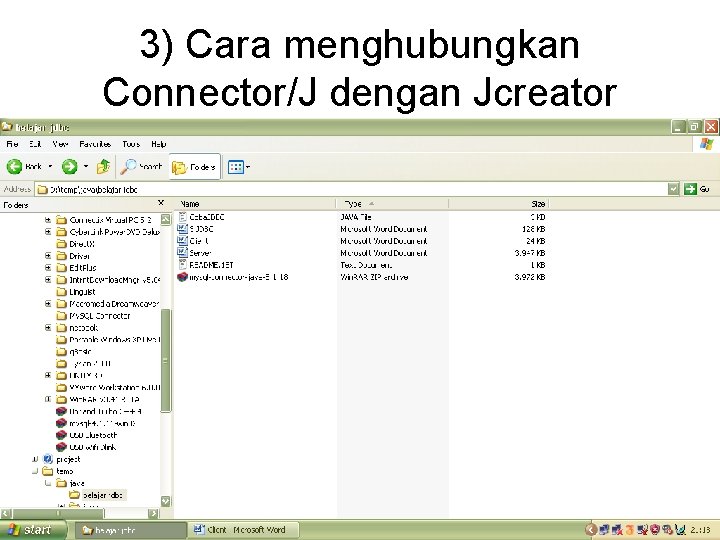Click folder tree horizontal scroll right arrow
Image resolution: width=720 pixels, height=540 pixels.
[x=154, y=513]
